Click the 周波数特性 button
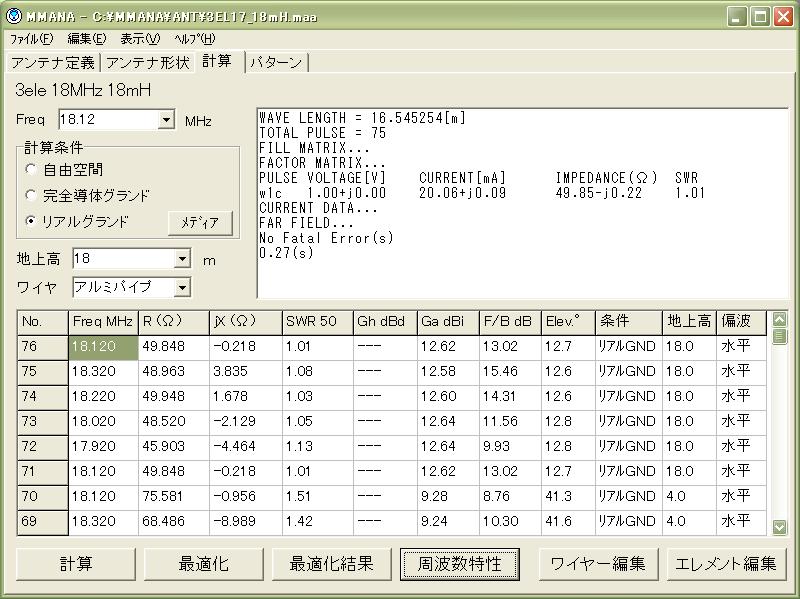The width and height of the screenshot is (800, 599). (x=460, y=564)
